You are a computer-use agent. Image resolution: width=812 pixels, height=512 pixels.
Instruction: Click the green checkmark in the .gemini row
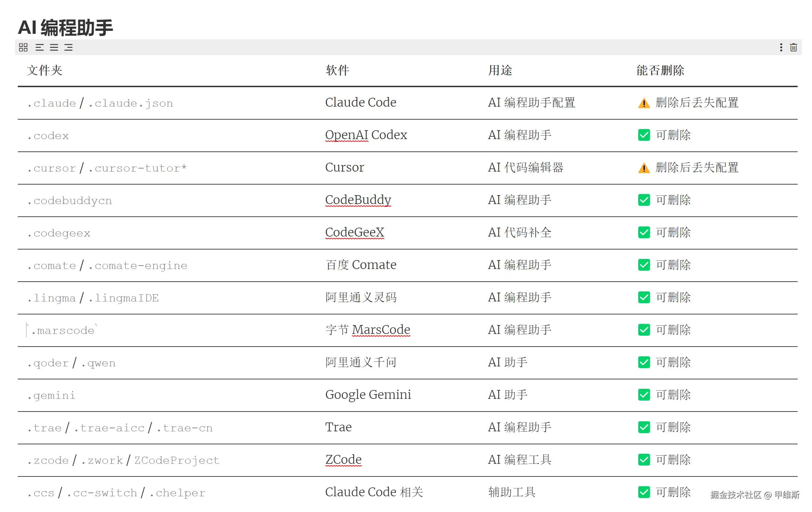tap(644, 395)
